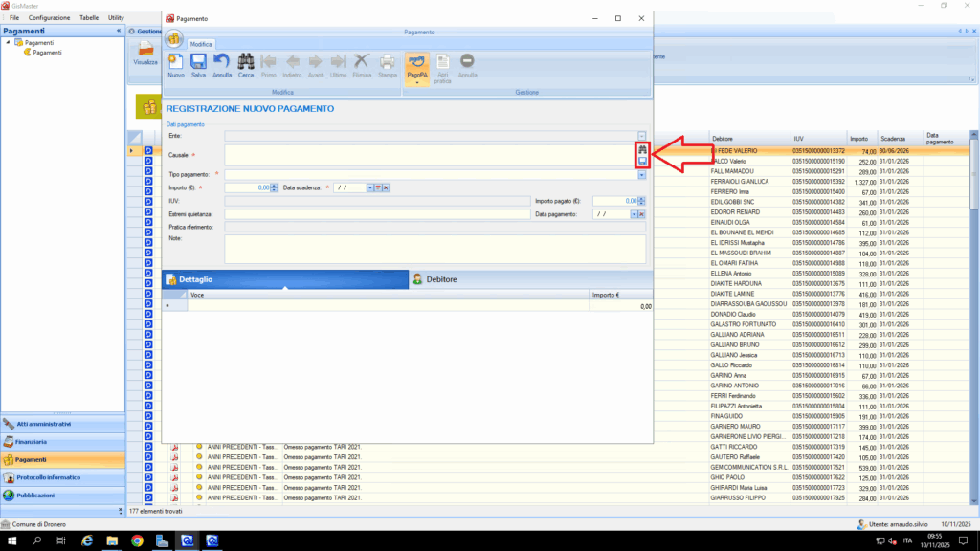Screen dimensions: 980x551
Task: Click inside the Estremi quietanza input field
Action: coord(377,214)
